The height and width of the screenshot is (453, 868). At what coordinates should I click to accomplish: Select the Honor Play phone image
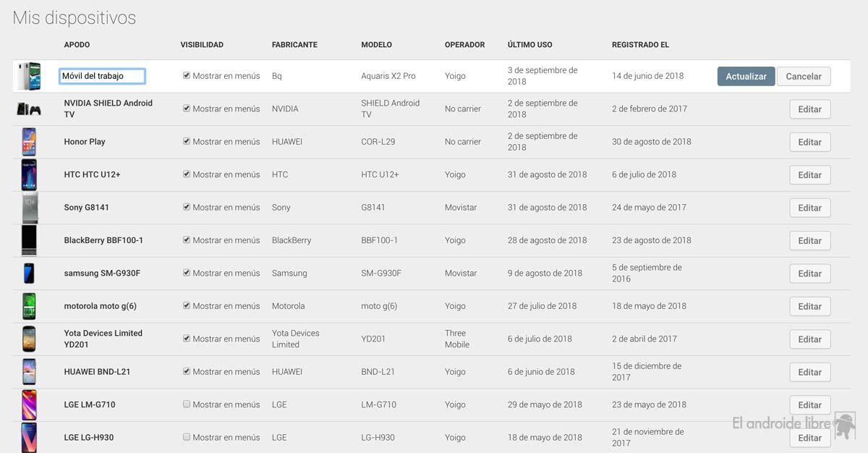point(29,142)
